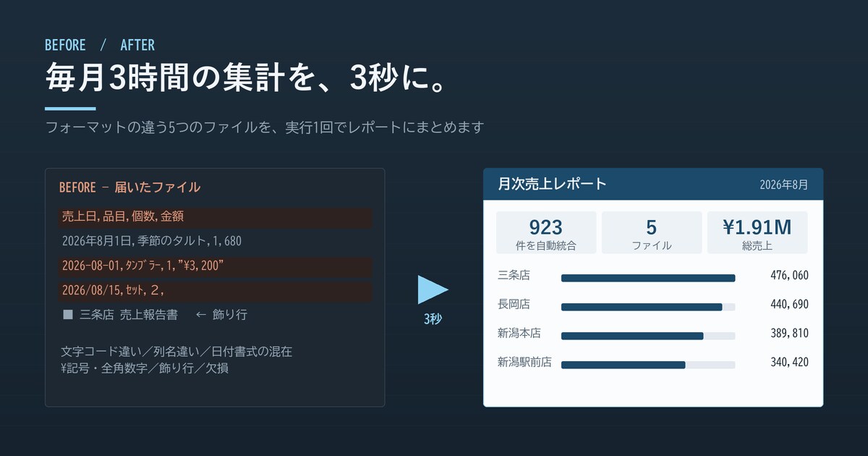Click the '新潟駅前店' store label
Screen dimensions: 868x456
(x=524, y=362)
